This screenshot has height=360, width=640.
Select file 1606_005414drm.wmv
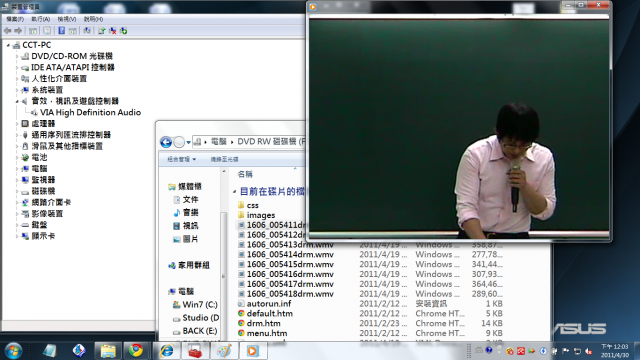pyautogui.click(x=290, y=254)
